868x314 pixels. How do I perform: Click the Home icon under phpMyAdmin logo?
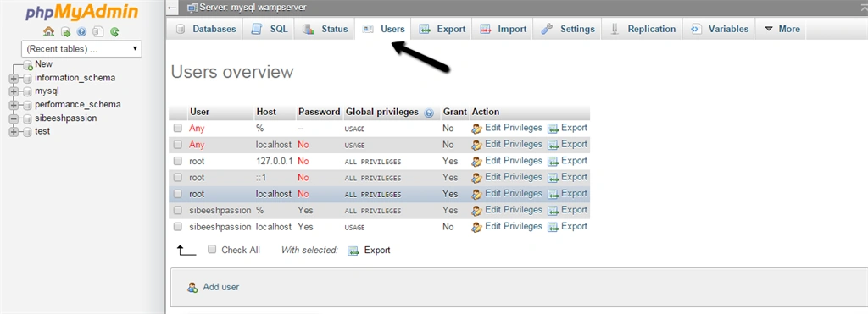(x=48, y=32)
